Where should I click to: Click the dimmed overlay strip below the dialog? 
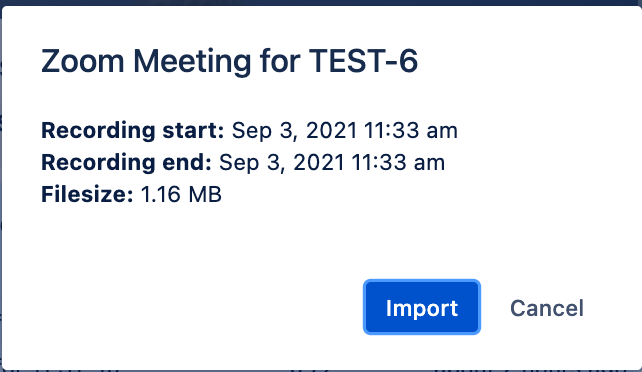coord(321,370)
